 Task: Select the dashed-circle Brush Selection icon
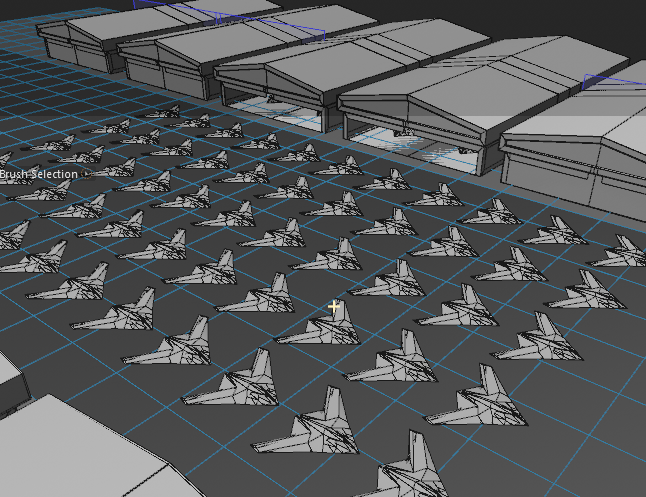click(86, 174)
